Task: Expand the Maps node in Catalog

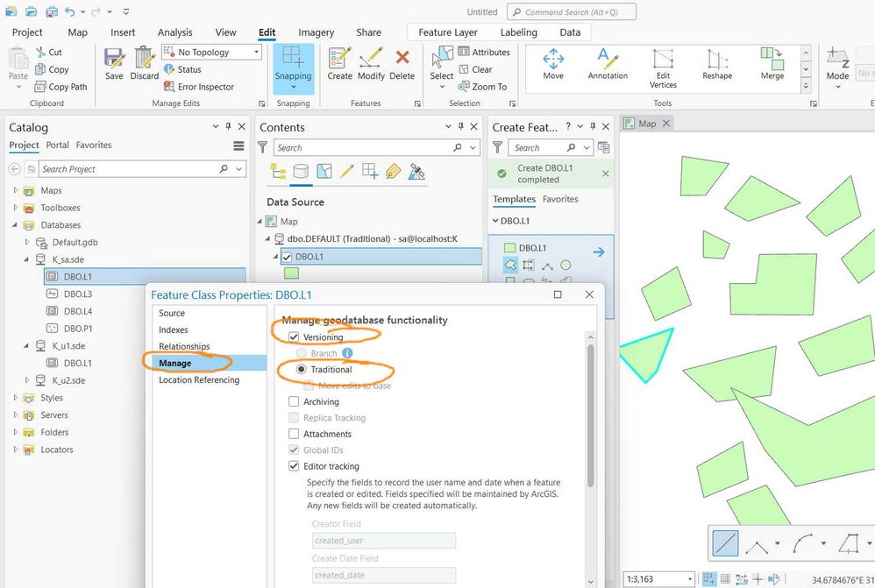Action: pyautogui.click(x=16, y=190)
